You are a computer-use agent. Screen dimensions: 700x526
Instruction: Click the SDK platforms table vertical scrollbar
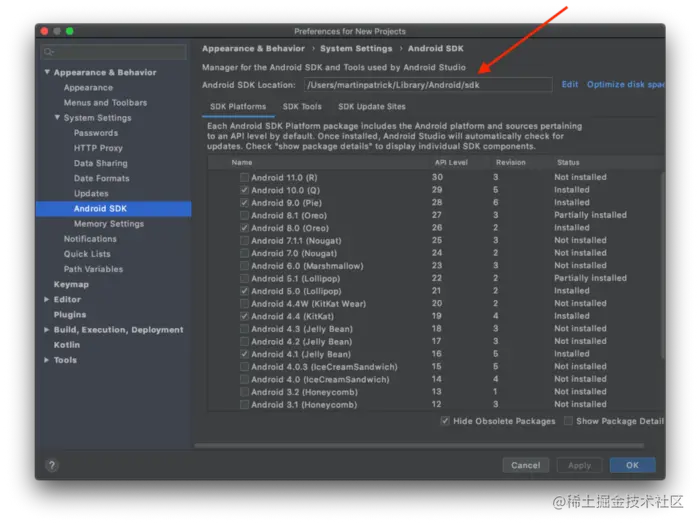662,263
